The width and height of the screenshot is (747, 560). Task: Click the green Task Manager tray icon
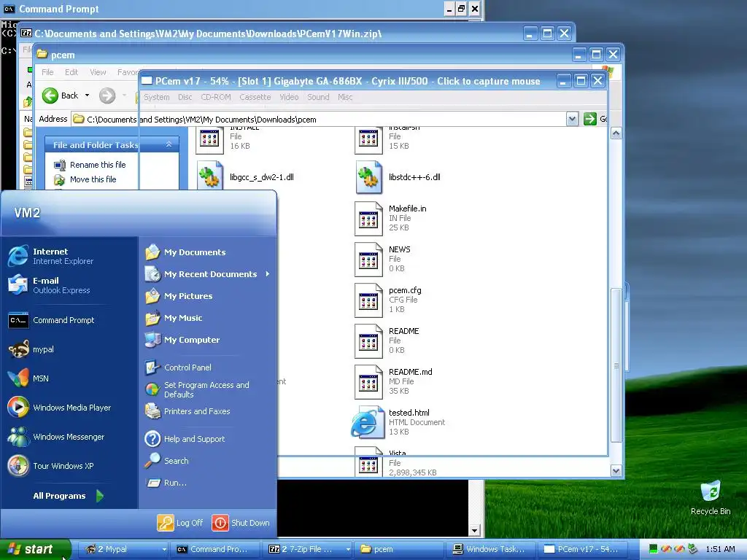point(653,549)
